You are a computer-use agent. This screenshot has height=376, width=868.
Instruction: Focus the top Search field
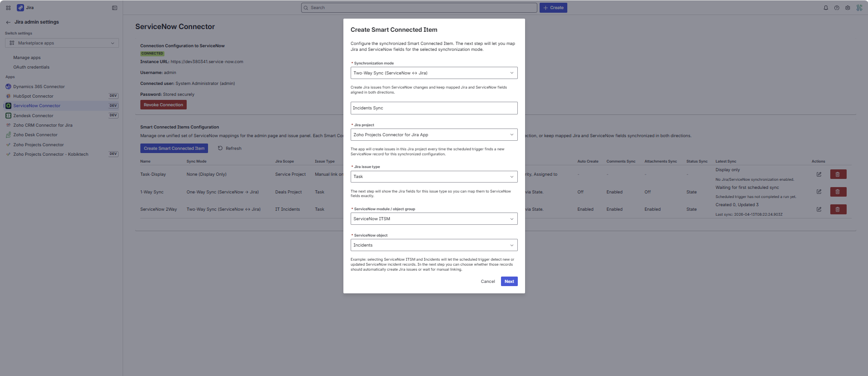click(419, 8)
